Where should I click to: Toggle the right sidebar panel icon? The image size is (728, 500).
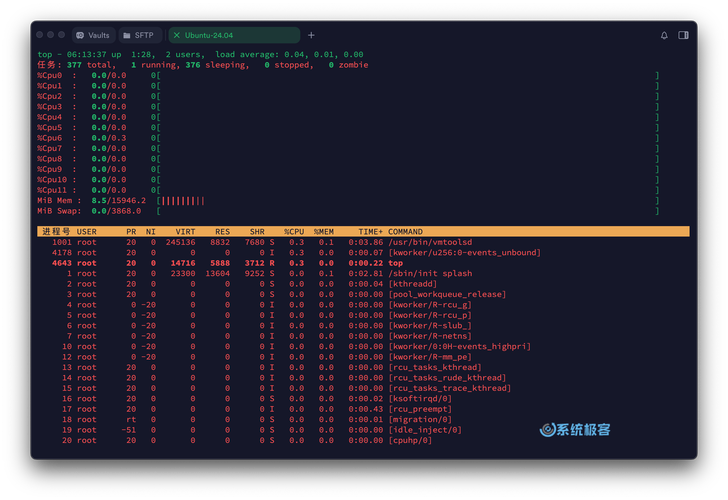[684, 35]
